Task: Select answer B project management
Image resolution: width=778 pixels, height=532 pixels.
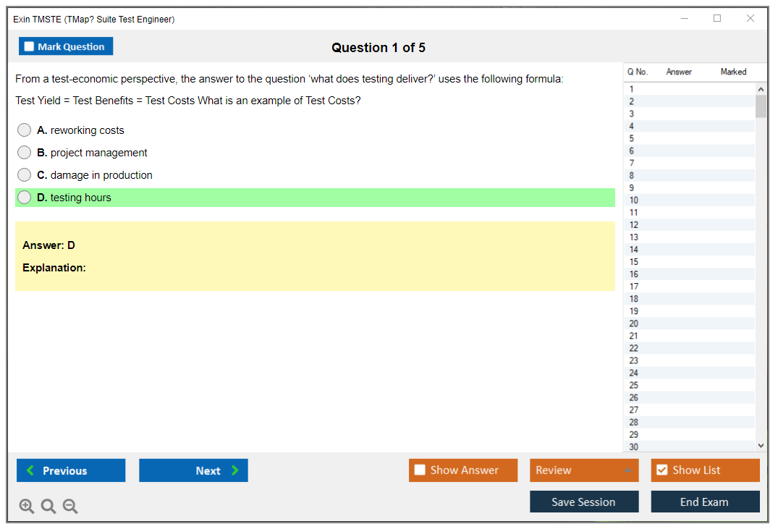Action: click(x=25, y=153)
